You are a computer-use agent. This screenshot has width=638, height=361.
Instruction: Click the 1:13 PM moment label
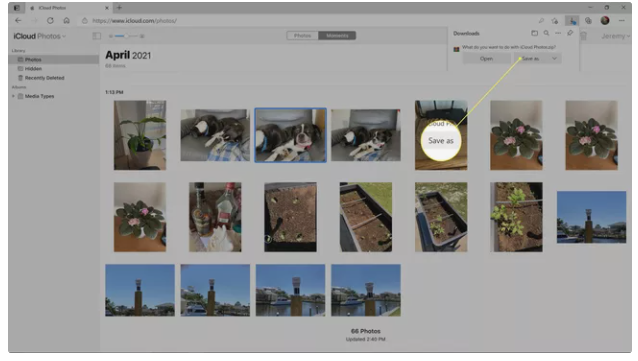click(114, 92)
